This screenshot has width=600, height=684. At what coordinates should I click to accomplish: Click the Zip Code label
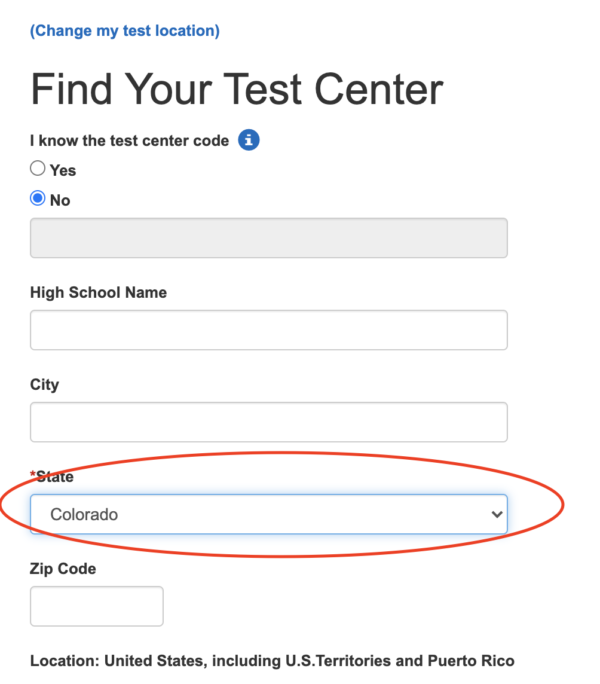63,569
